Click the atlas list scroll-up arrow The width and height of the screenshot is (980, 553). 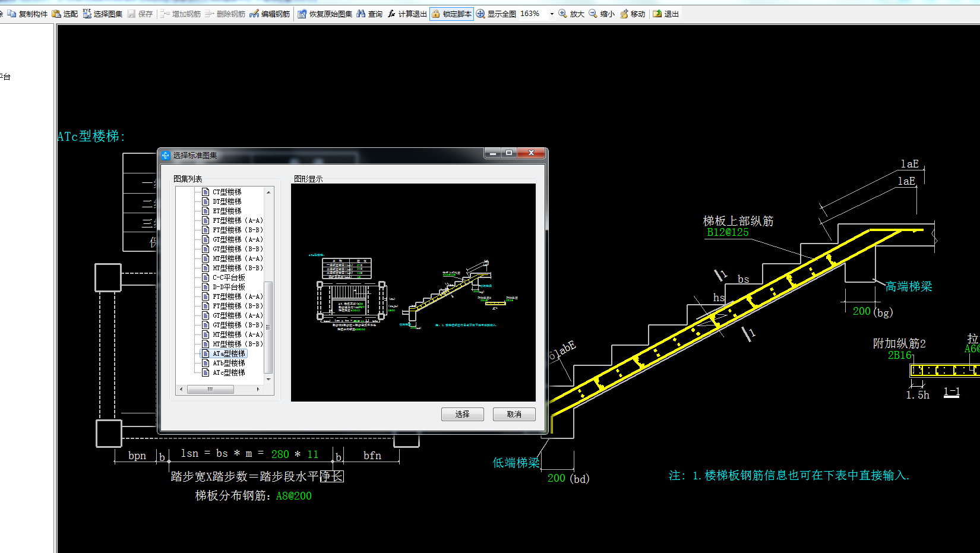[268, 192]
